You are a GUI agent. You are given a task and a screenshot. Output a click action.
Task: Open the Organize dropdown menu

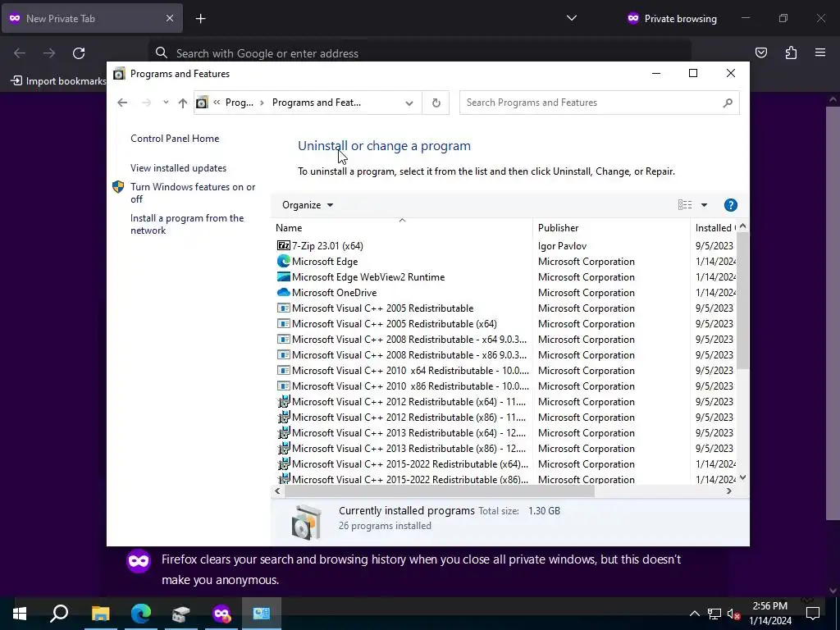click(x=308, y=205)
